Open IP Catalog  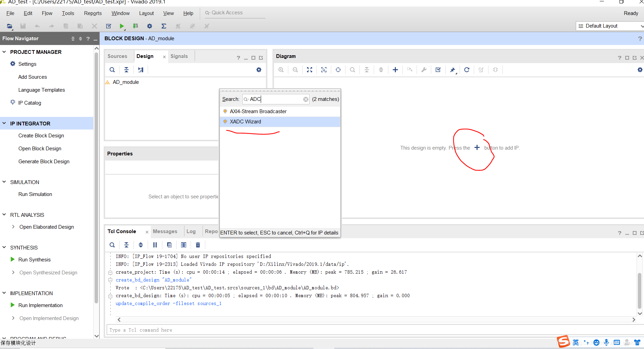[30, 103]
